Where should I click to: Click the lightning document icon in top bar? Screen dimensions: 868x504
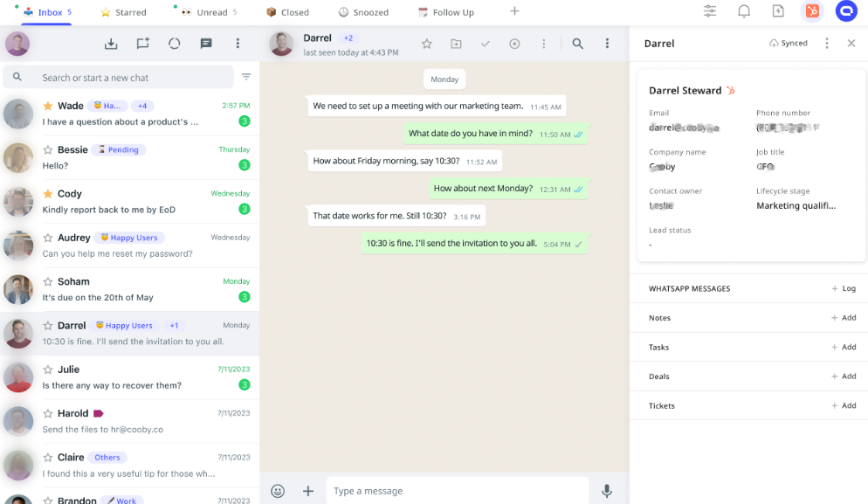click(778, 11)
